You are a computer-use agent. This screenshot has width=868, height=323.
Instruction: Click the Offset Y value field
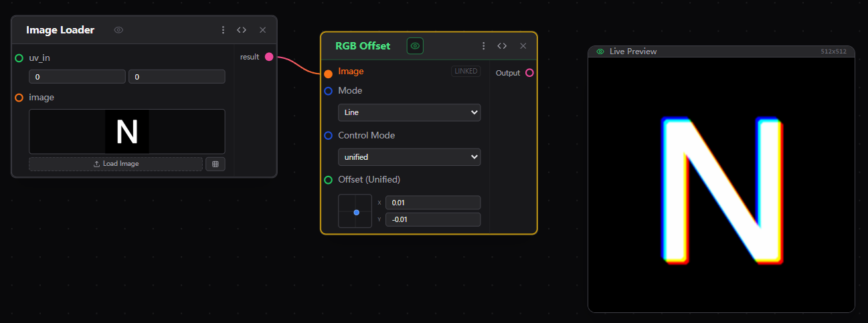(432, 219)
